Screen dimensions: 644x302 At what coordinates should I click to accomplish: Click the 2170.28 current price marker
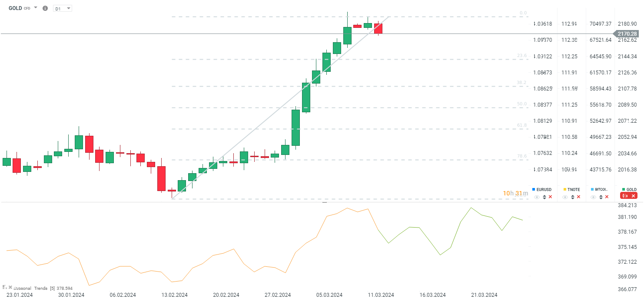click(627, 34)
